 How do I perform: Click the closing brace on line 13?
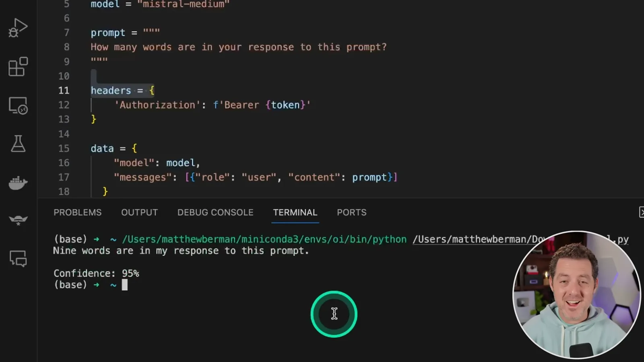[93, 119]
